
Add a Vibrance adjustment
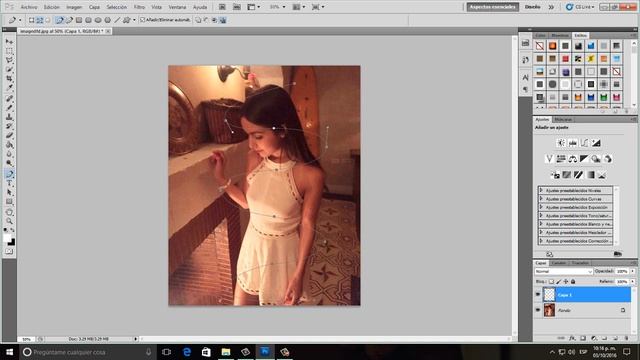tap(549, 159)
